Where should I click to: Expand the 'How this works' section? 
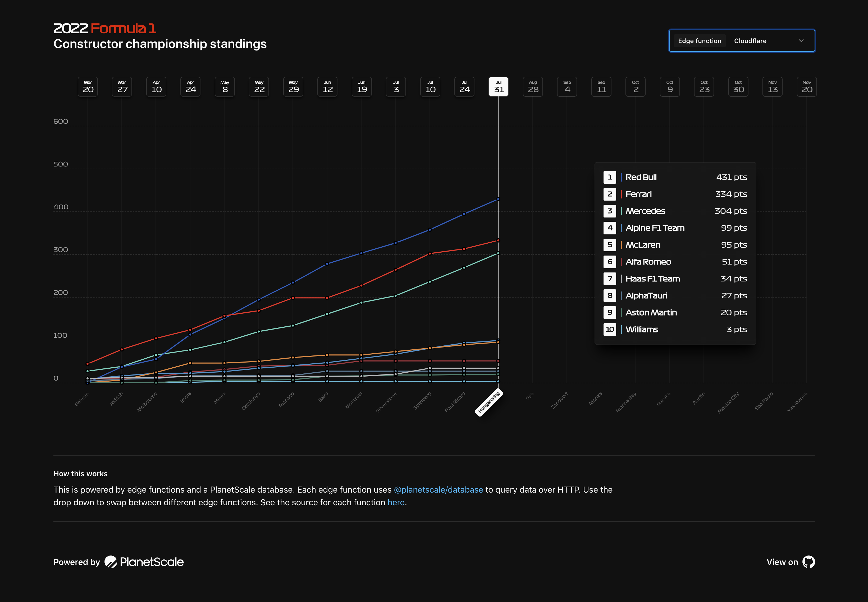[80, 473]
